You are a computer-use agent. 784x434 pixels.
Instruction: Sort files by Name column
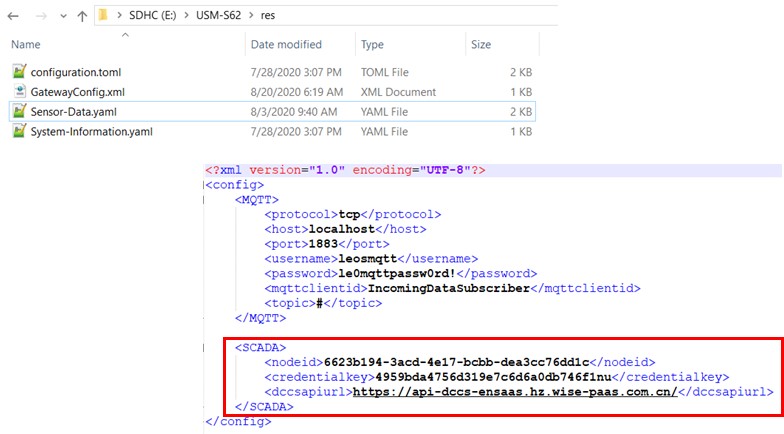click(x=26, y=45)
